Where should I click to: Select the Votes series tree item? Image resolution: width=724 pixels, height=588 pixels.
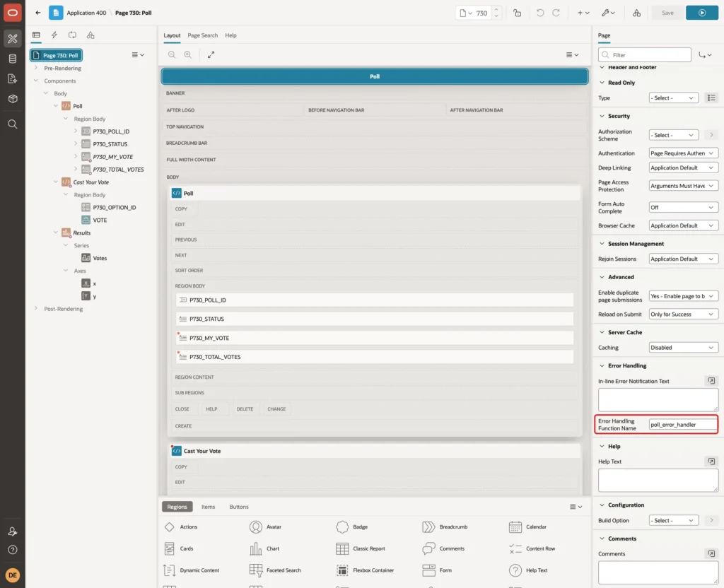(x=100, y=258)
